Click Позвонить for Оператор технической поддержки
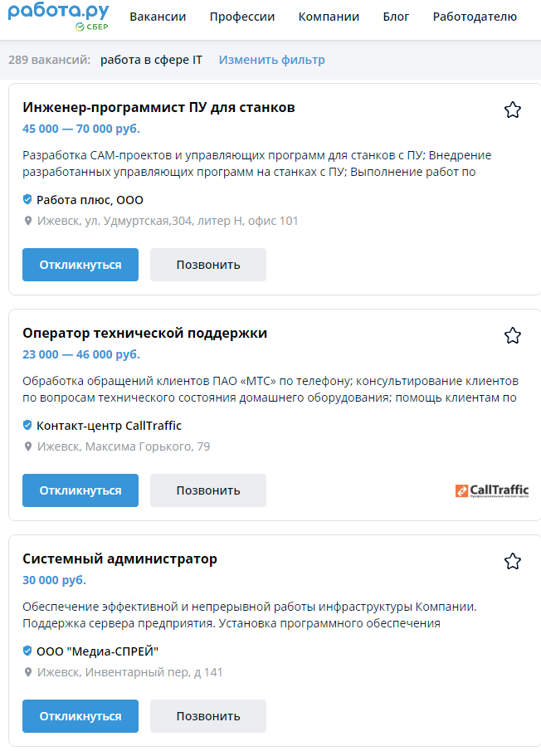This screenshot has height=756, width=541. [x=208, y=490]
